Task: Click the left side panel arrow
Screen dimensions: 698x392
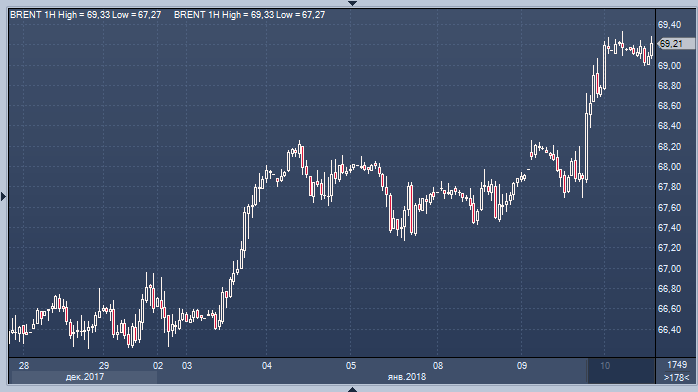Action: (4, 196)
